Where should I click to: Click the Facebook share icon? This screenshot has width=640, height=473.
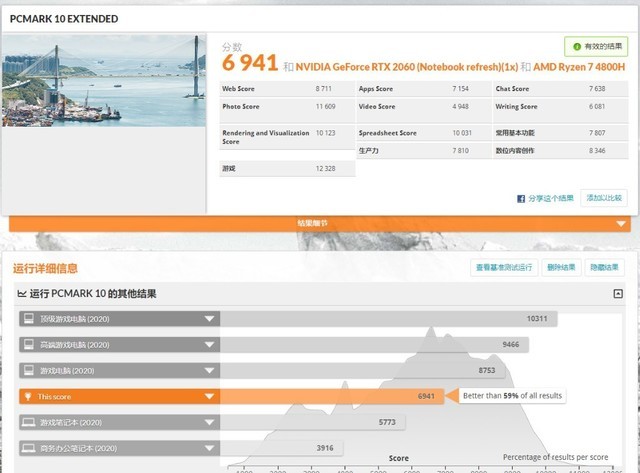[x=521, y=199]
